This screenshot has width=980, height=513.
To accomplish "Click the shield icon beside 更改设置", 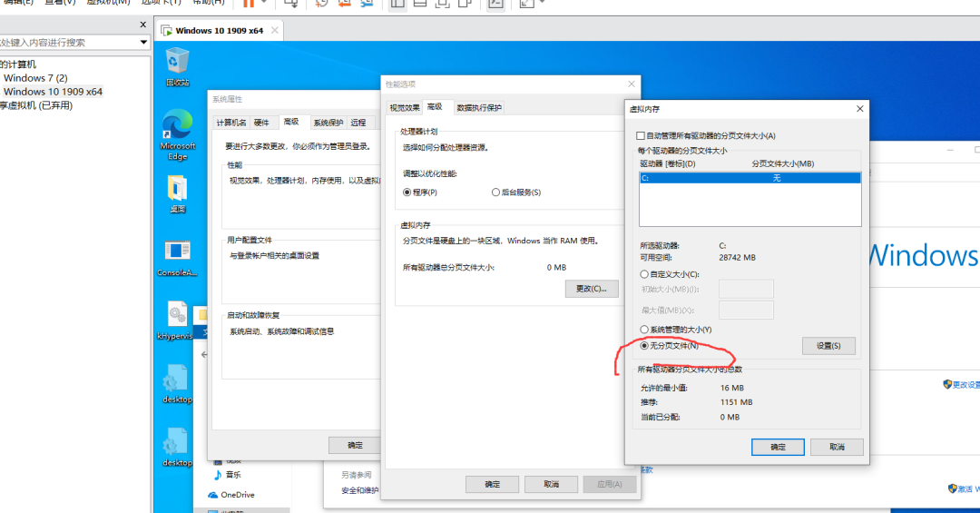I will coord(947,384).
